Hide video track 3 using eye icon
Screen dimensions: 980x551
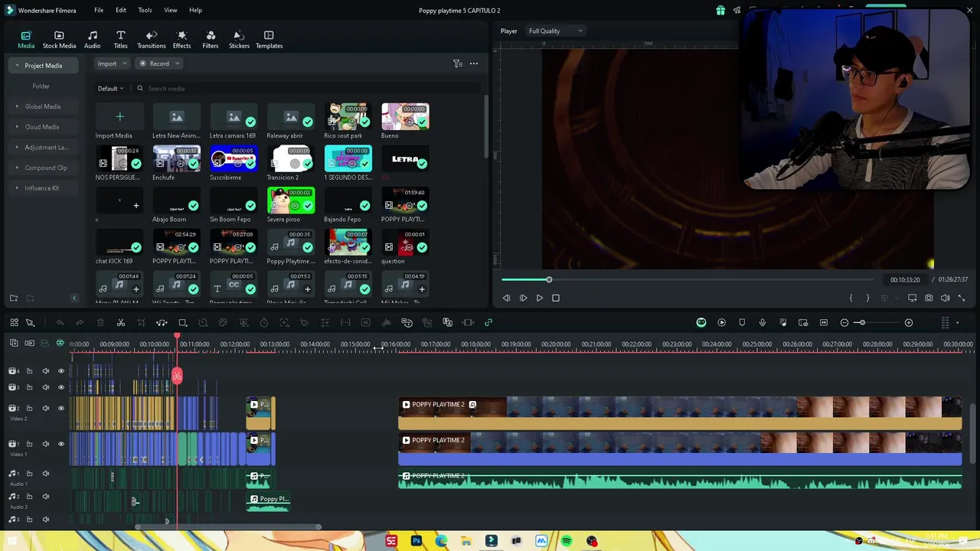click(61, 387)
